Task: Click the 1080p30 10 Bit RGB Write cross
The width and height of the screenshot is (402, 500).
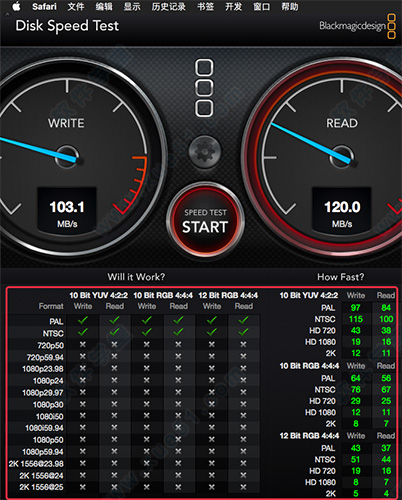Action: pyautogui.click(x=146, y=404)
